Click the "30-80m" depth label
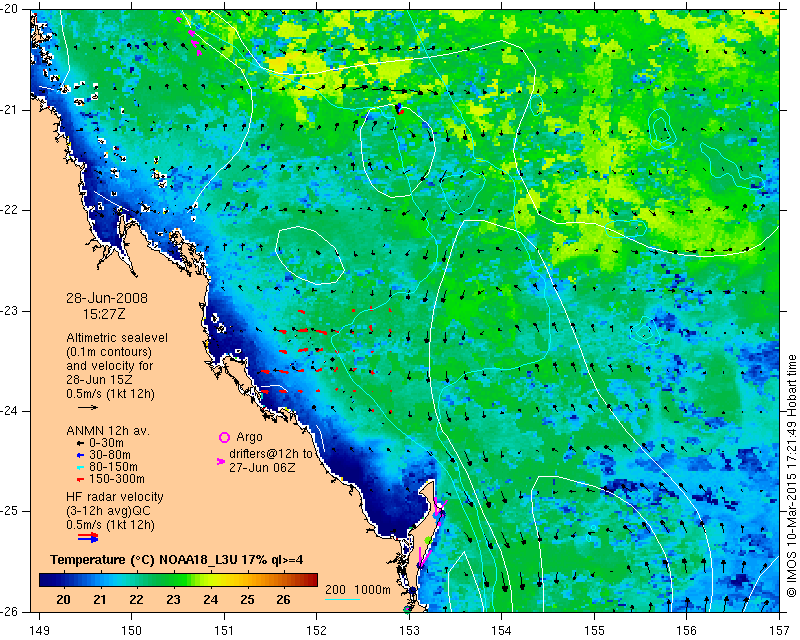The height and width of the screenshot is (640, 800). [x=110, y=455]
